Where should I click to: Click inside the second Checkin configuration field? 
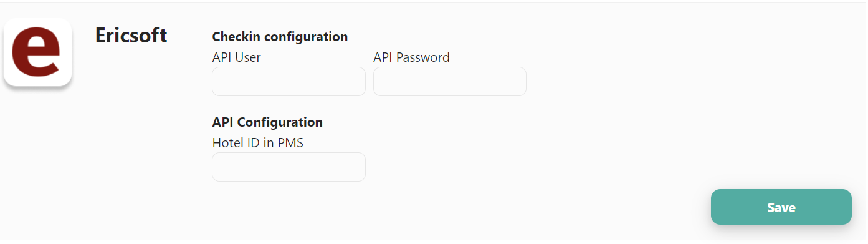point(450,82)
